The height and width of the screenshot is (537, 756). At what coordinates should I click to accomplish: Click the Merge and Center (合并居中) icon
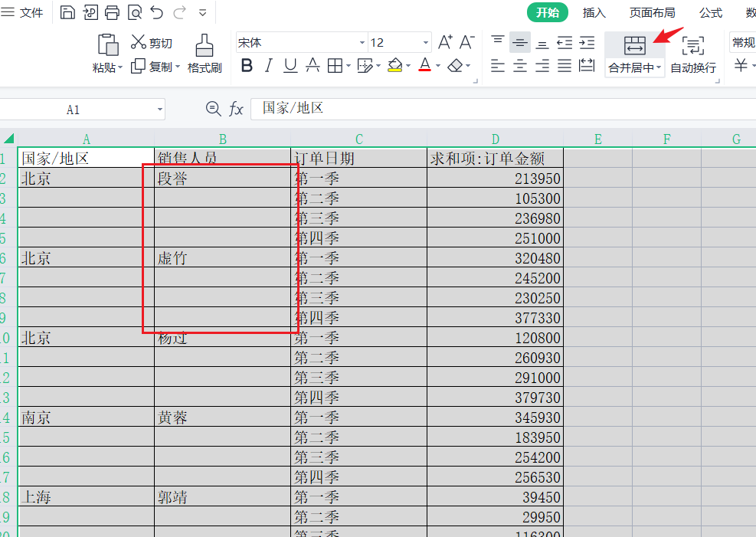pyautogui.click(x=634, y=45)
